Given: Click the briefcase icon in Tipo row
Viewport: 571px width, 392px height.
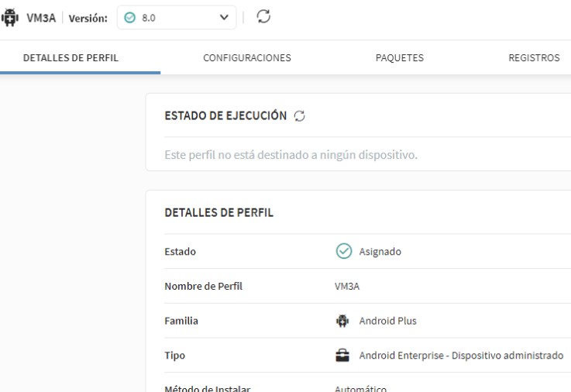Looking at the screenshot, I should [x=342, y=356].
